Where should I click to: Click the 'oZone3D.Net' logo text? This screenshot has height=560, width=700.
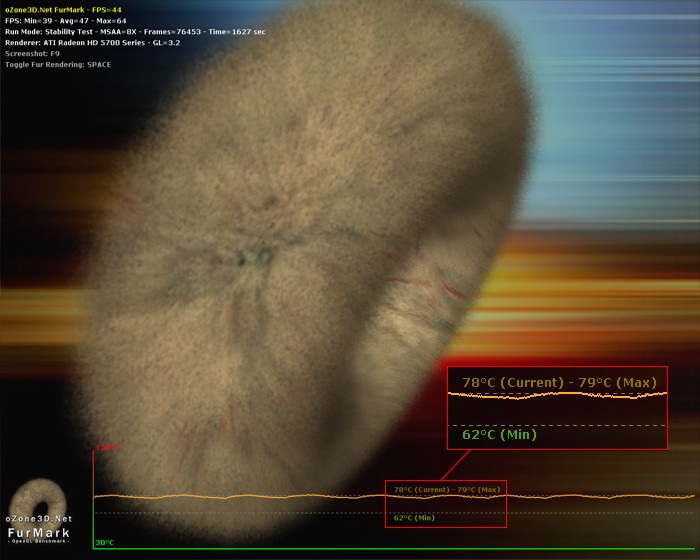[x=39, y=519]
